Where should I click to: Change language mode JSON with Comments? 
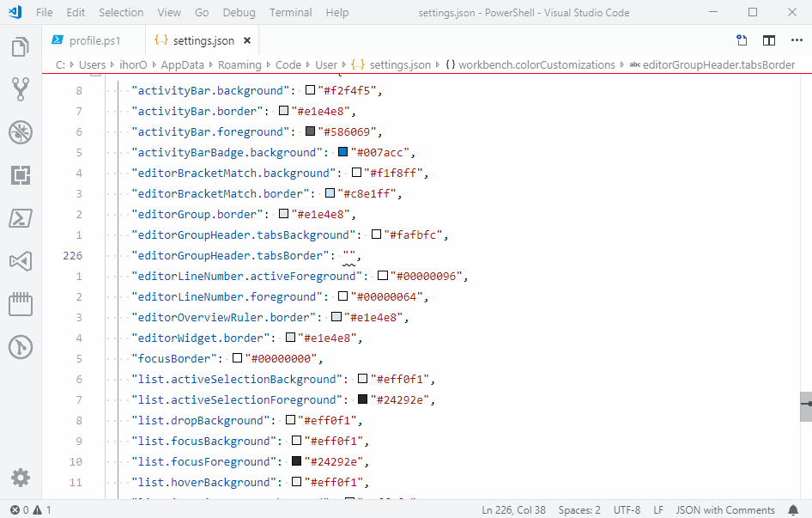coord(725,509)
